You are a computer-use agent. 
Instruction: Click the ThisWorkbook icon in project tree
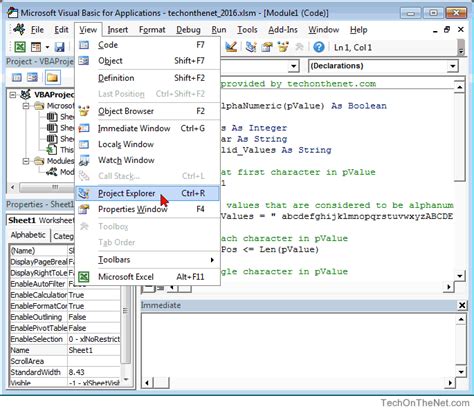[x=52, y=149]
